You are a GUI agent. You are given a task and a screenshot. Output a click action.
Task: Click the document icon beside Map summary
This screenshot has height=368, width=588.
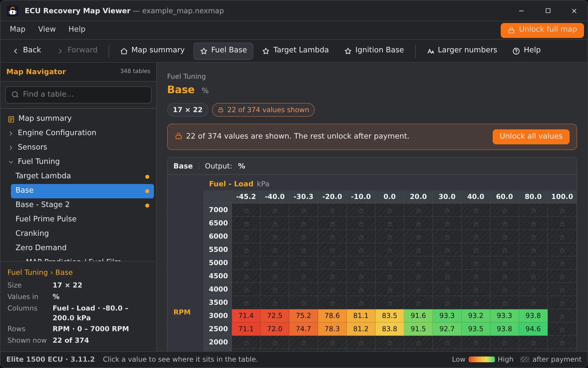tap(11, 119)
